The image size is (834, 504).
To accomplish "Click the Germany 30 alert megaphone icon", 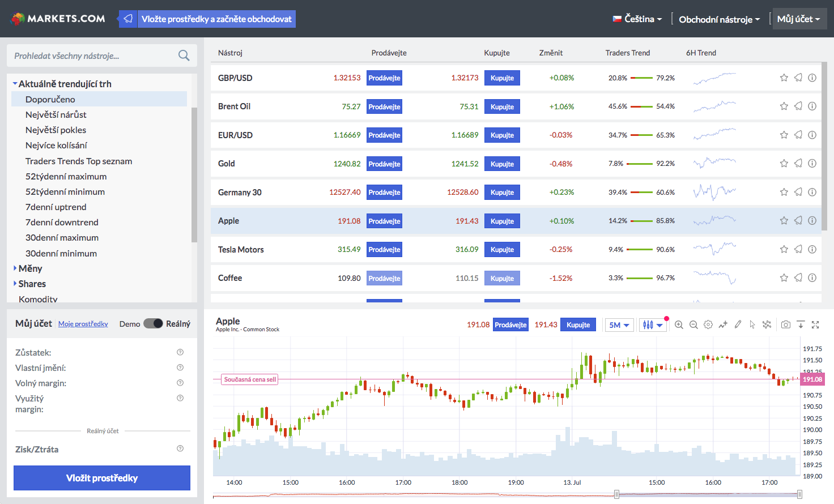I will pyautogui.click(x=798, y=192).
